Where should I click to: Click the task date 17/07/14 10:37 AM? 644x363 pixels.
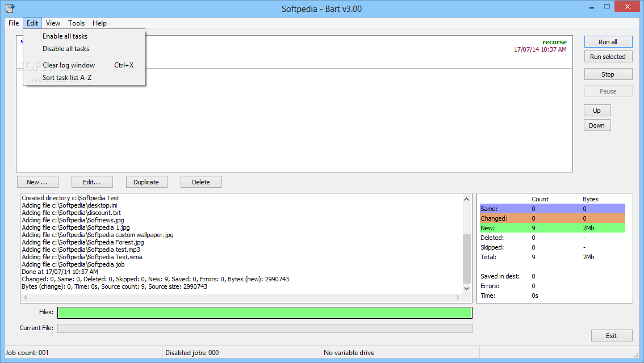[540, 49]
